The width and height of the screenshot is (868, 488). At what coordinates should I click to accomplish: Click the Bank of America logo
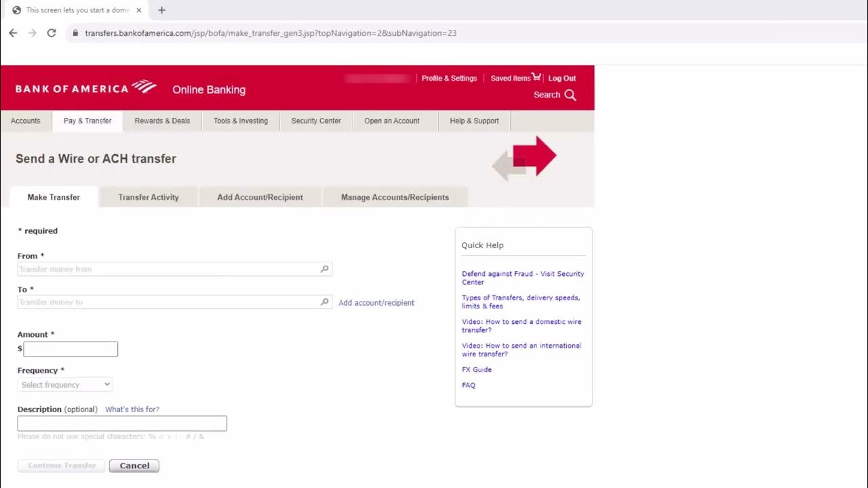(86, 87)
